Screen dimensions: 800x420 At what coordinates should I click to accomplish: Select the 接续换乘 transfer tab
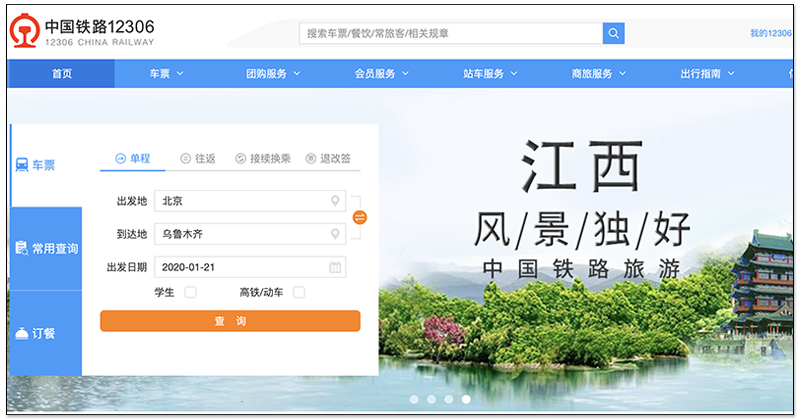(263, 159)
